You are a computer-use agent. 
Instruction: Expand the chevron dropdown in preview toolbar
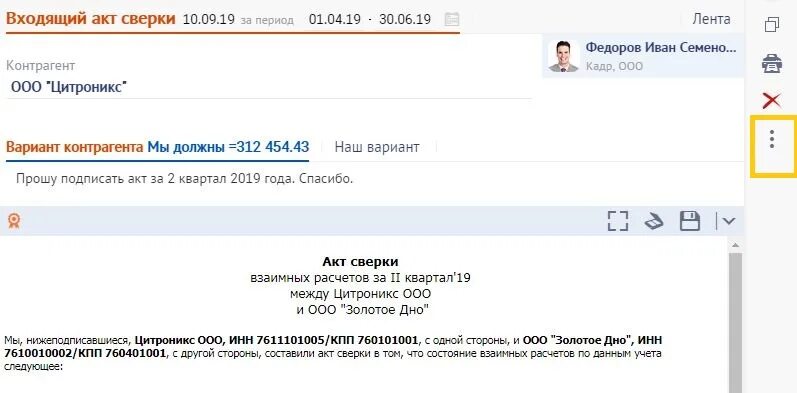728,221
